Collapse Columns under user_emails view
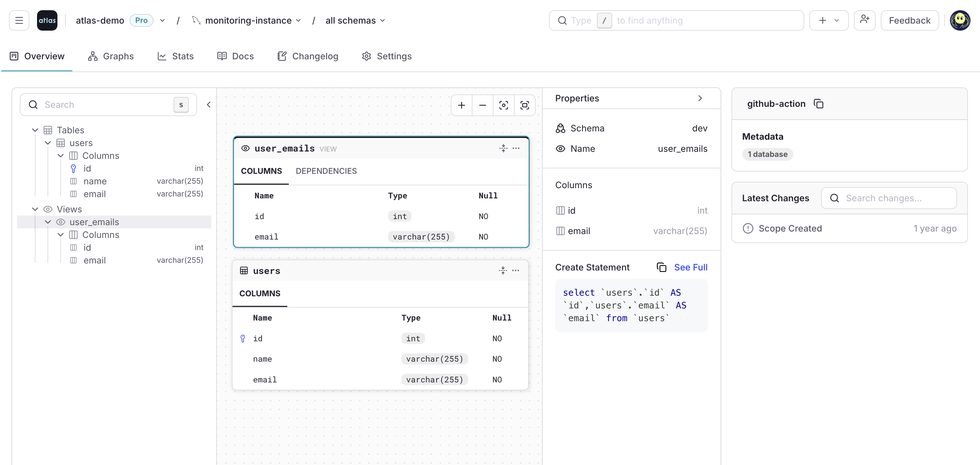The height and width of the screenshot is (465, 980). point(61,235)
